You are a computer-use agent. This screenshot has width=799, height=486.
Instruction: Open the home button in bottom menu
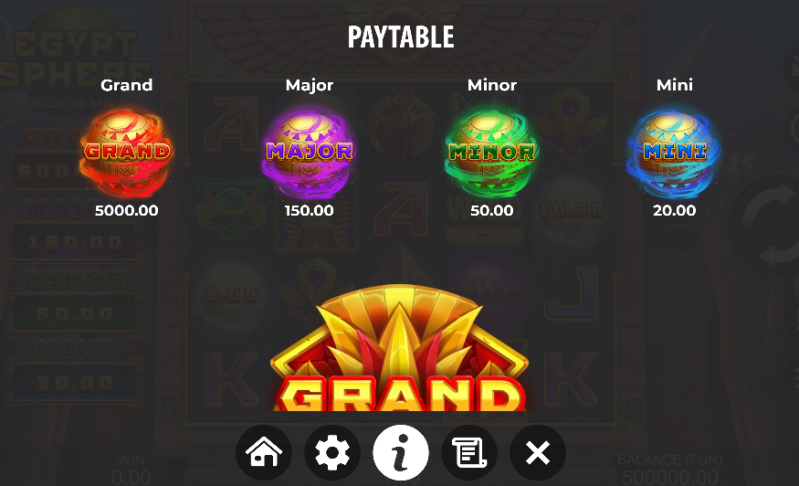[x=263, y=452]
